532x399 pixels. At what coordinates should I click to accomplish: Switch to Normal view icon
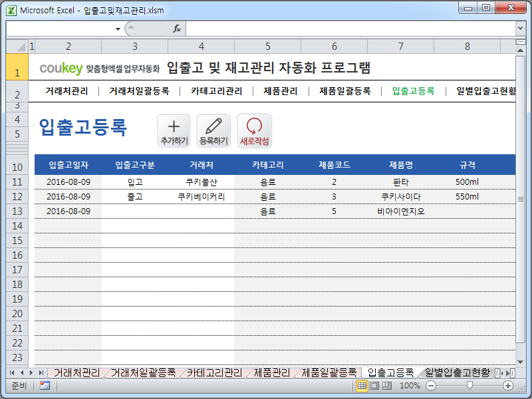[362, 386]
